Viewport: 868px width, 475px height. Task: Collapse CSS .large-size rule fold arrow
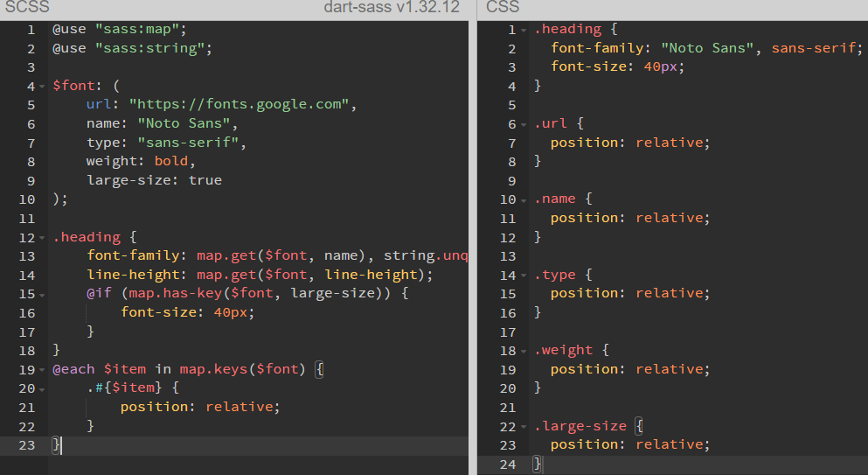coord(524,427)
